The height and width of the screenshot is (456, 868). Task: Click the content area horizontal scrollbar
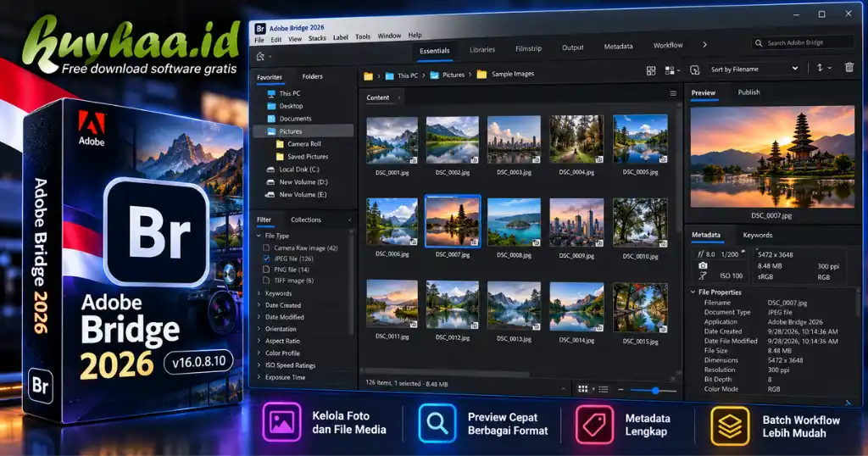tap(446, 372)
